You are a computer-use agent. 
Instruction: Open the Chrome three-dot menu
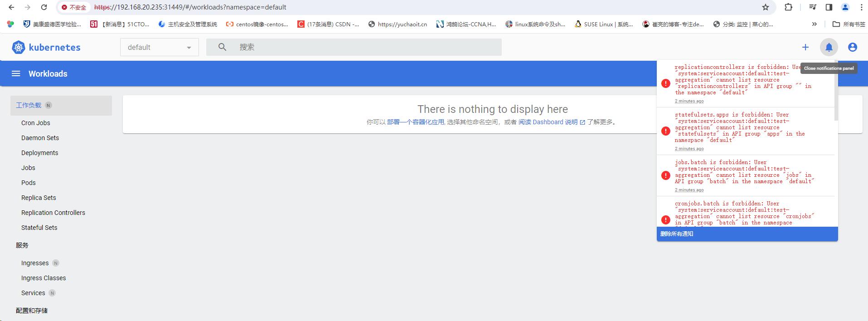pyautogui.click(x=862, y=7)
